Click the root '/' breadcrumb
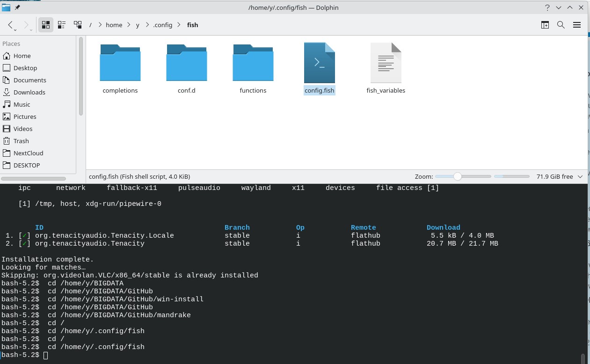Screen dimensions: 590x364 click(90, 25)
